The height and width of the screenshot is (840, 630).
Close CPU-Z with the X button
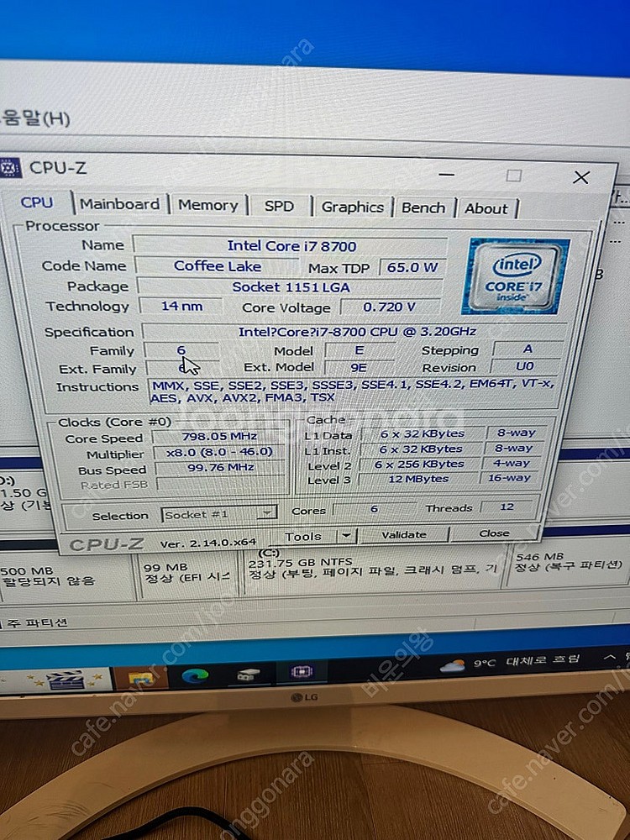[581, 177]
